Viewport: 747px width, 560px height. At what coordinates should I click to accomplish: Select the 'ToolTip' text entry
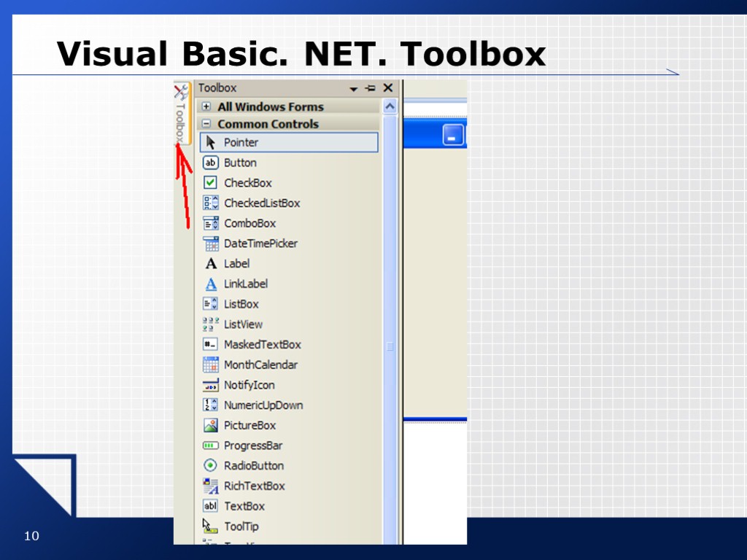(x=241, y=526)
